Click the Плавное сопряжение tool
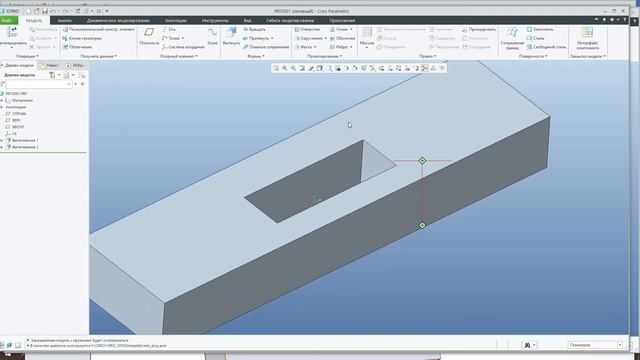The width and height of the screenshot is (640, 360). pos(266,47)
